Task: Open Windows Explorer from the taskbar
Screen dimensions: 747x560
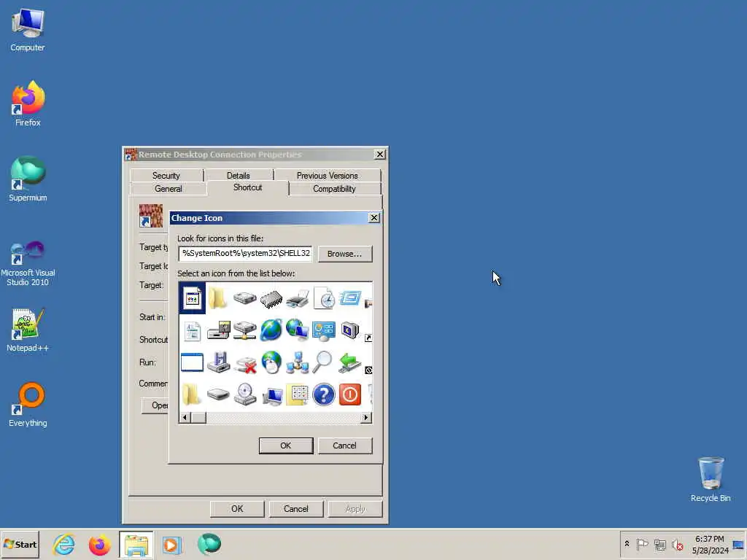Action: coord(136,545)
